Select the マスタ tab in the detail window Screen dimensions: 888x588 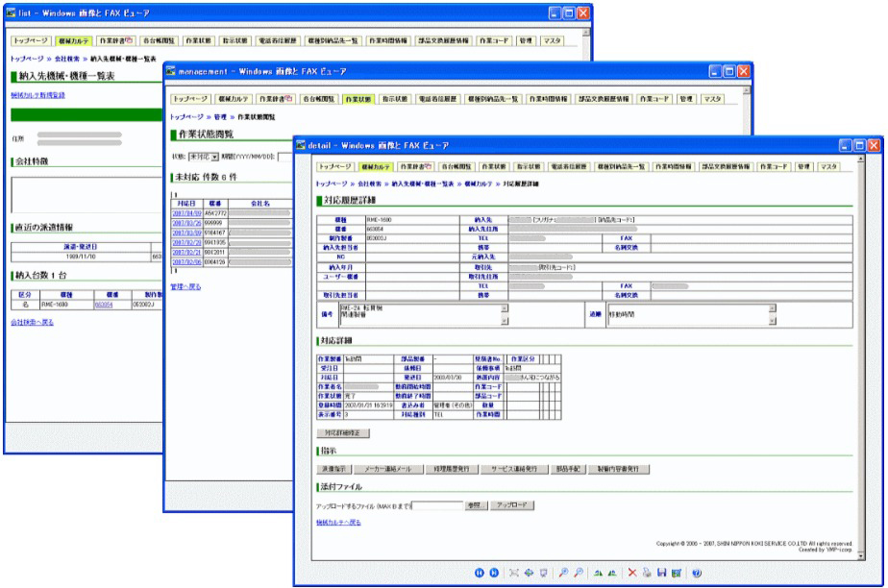pyautogui.click(x=829, y=167)
